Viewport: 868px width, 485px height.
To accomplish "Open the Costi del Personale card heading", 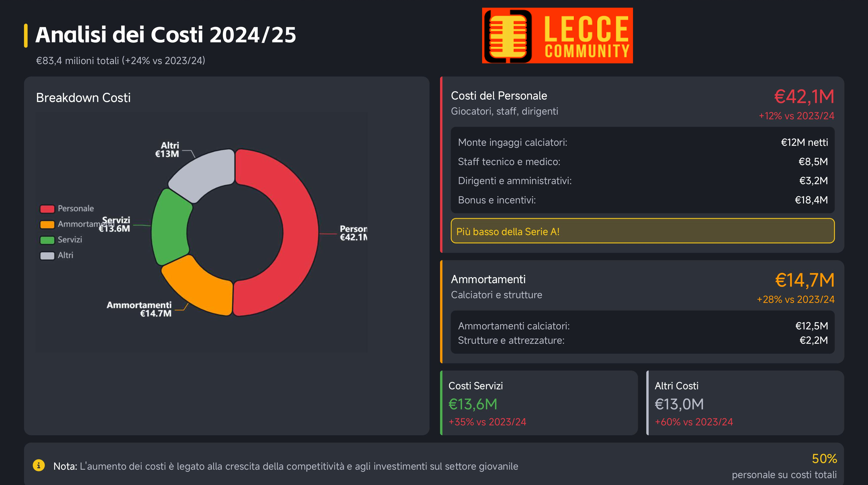I will [499, 96].
